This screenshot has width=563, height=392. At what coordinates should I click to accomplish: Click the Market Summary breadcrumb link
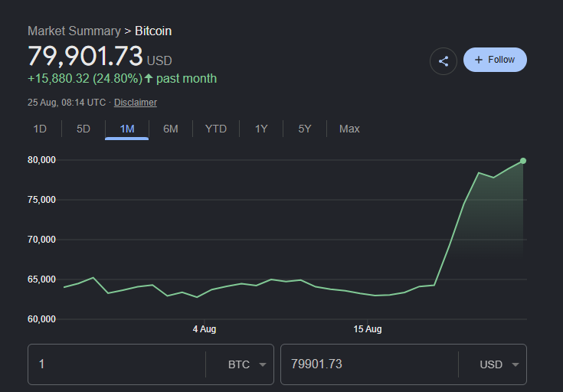[74, 31]
